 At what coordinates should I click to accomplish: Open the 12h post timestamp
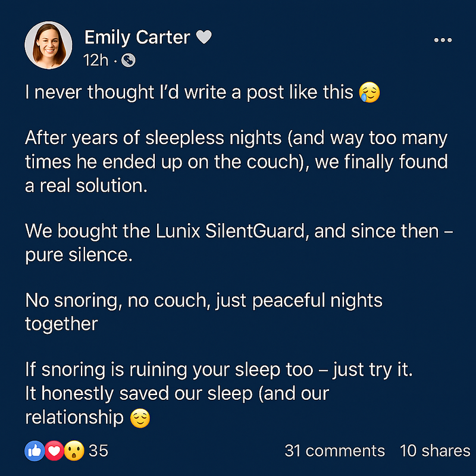pos(96,60)
